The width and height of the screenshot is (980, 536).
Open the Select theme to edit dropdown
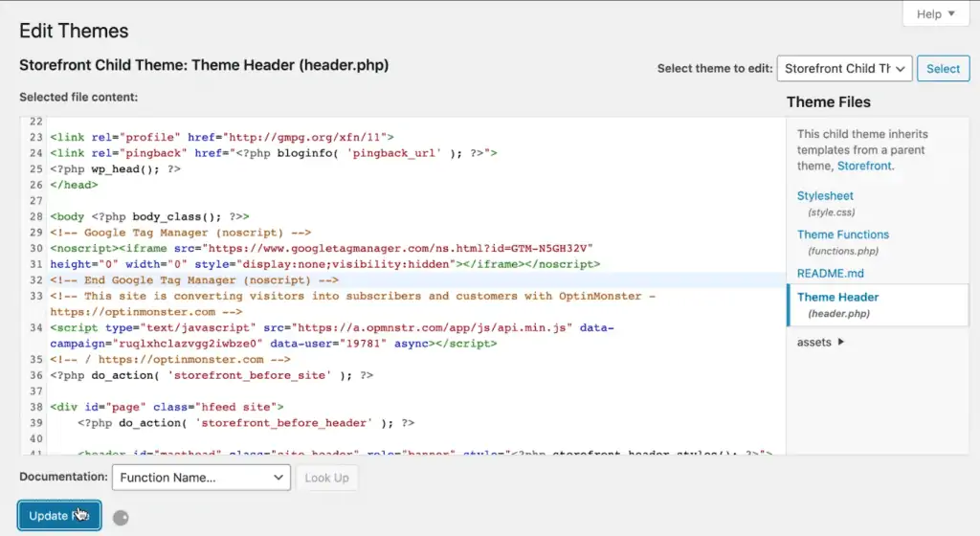[x=844, y=69]
